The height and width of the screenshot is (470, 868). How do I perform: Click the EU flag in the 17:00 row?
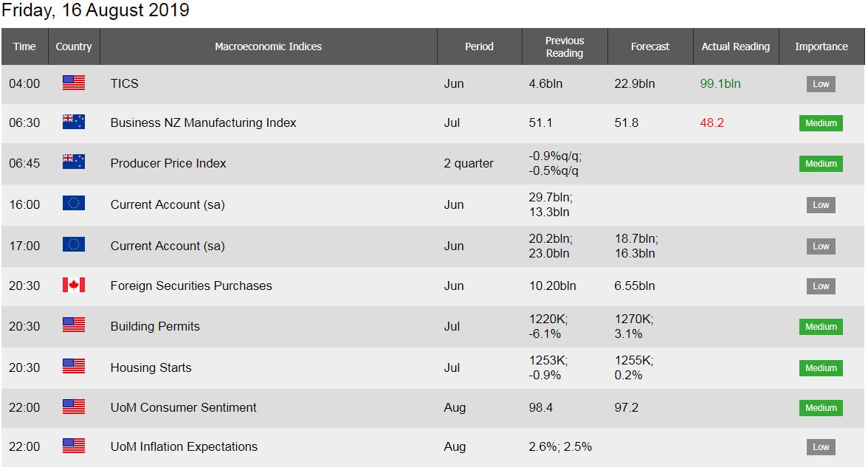click(74, 245)
